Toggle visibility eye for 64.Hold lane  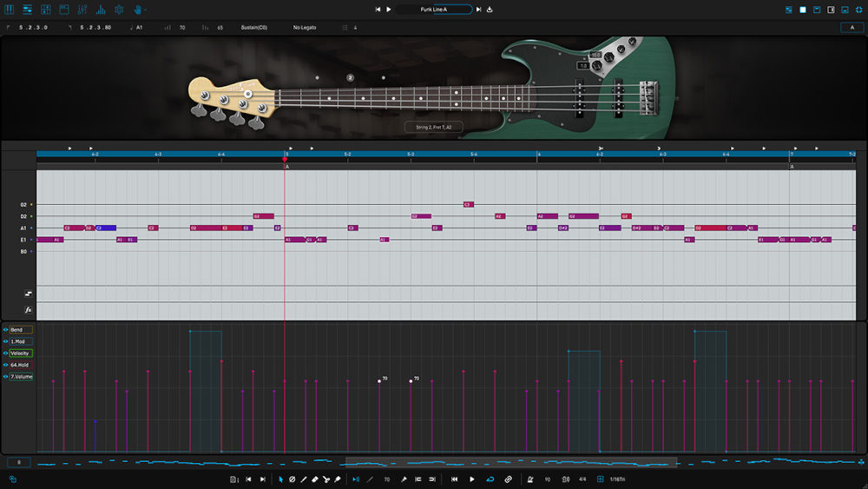coord(5,365)
